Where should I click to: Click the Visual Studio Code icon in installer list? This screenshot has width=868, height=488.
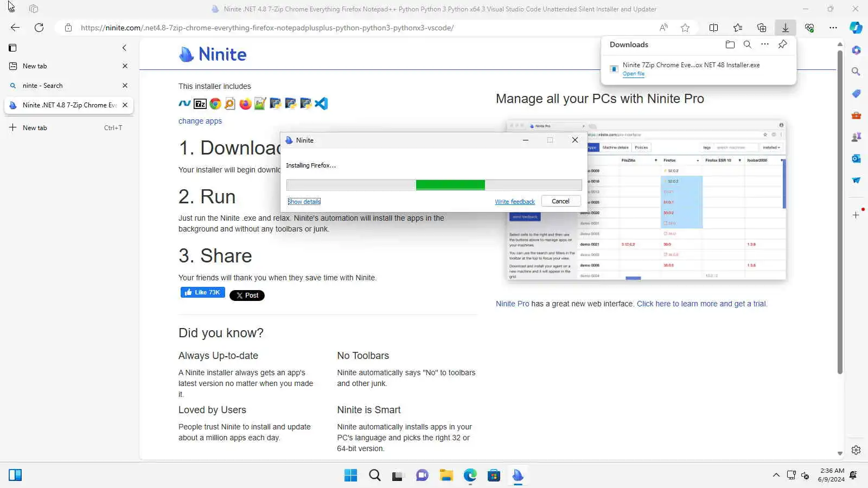(x=321, y=104)
